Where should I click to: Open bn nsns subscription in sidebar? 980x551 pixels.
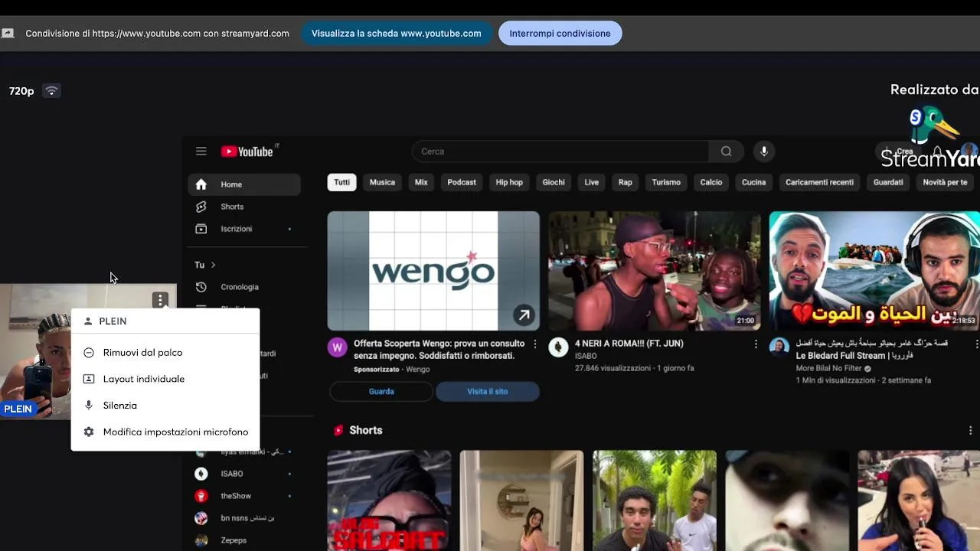pyautogui.click(x=244, y=518)
